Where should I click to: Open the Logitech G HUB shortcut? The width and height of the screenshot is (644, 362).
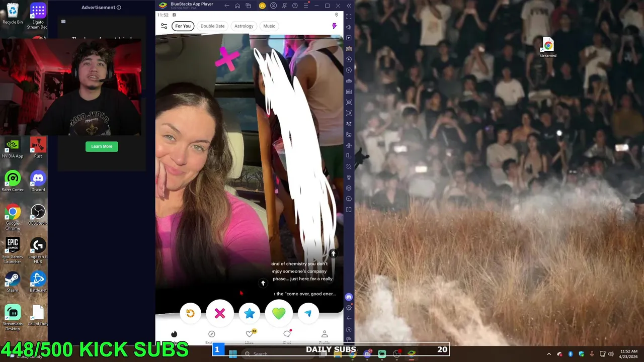[38, 251]
